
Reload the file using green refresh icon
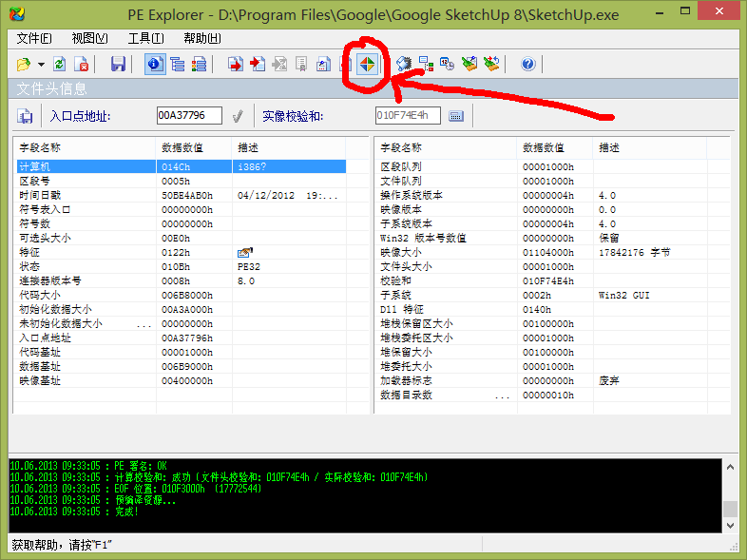pyautogui.click(x=60, y=64)
